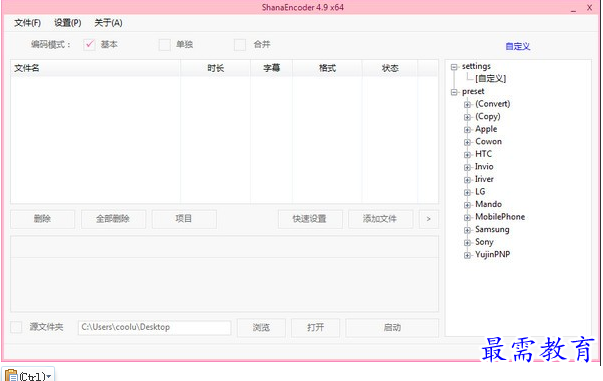The height and width of the screenshot is (381, 603).
Task: Click the paste options (Ctrl) clipboard icon
Action: click(12, 375)
